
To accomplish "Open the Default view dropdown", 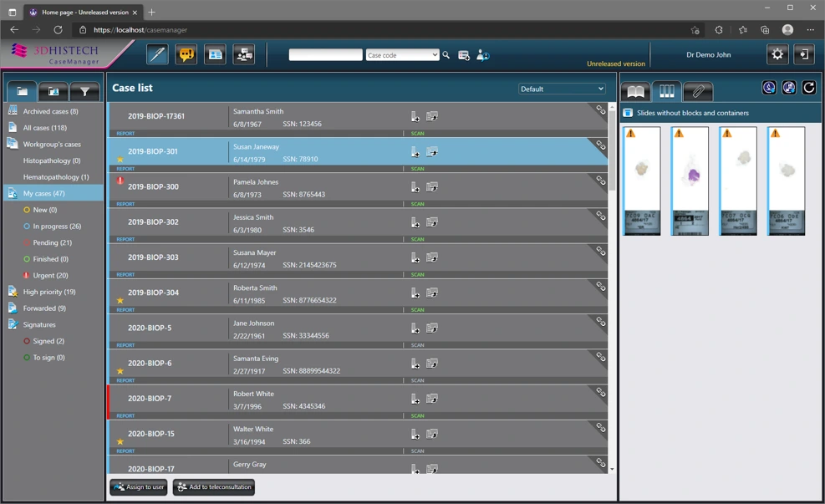I will pos(562,89).
